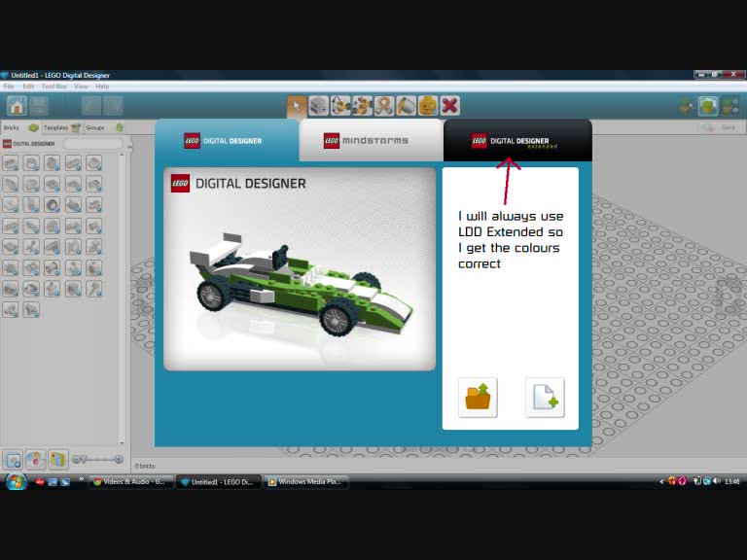
Task: Select the red X Delete tool
Action: coord(449,106)
